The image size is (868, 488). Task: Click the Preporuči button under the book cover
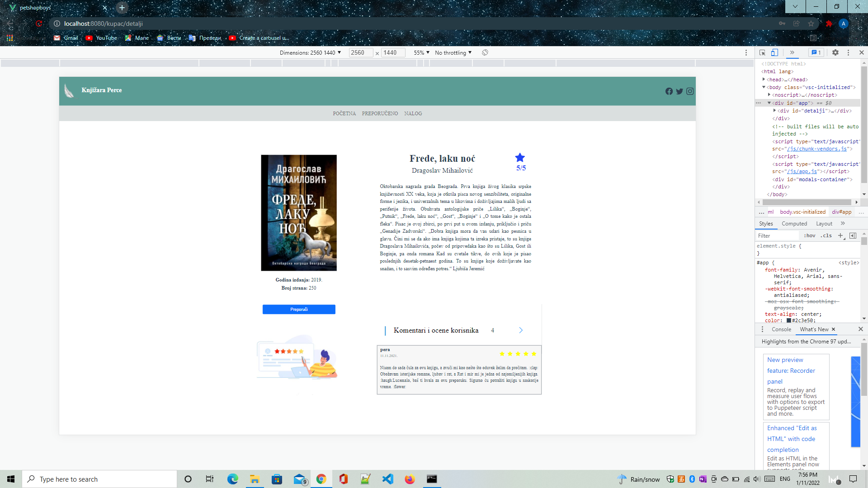click(299, 309)
